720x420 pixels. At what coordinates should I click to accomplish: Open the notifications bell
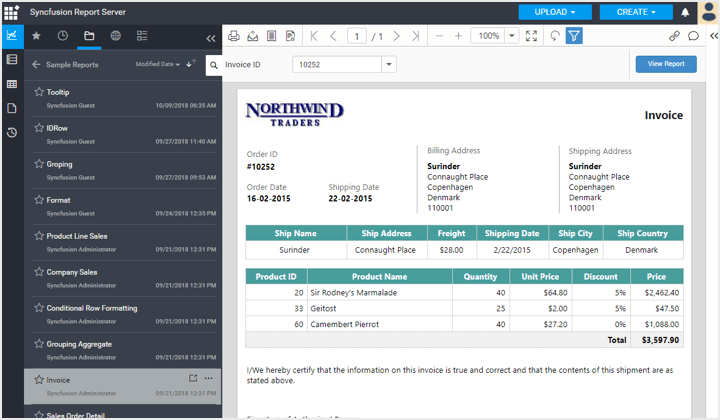click(x=685, y=12)
